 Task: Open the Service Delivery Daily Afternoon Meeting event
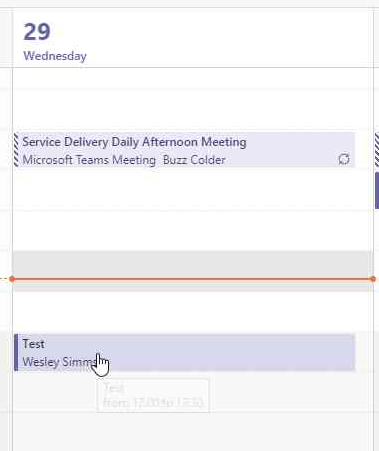tap(184, 150)
